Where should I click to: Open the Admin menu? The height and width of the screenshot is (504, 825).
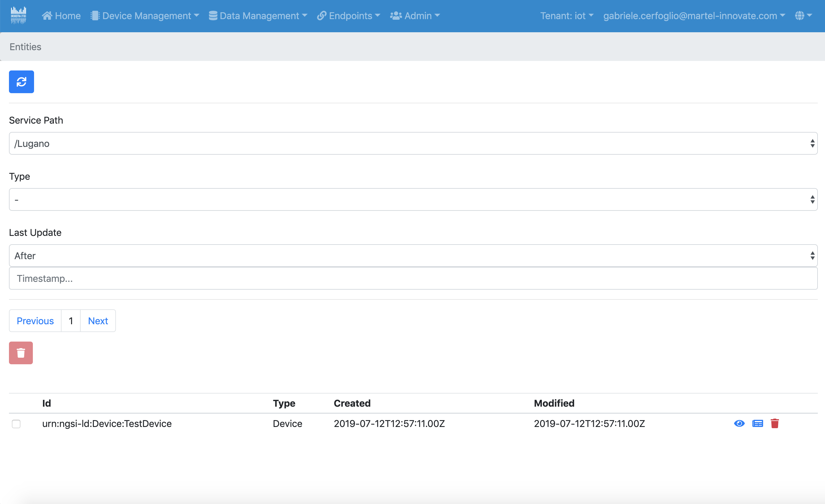pyautogui.click(x=415, y=16)
